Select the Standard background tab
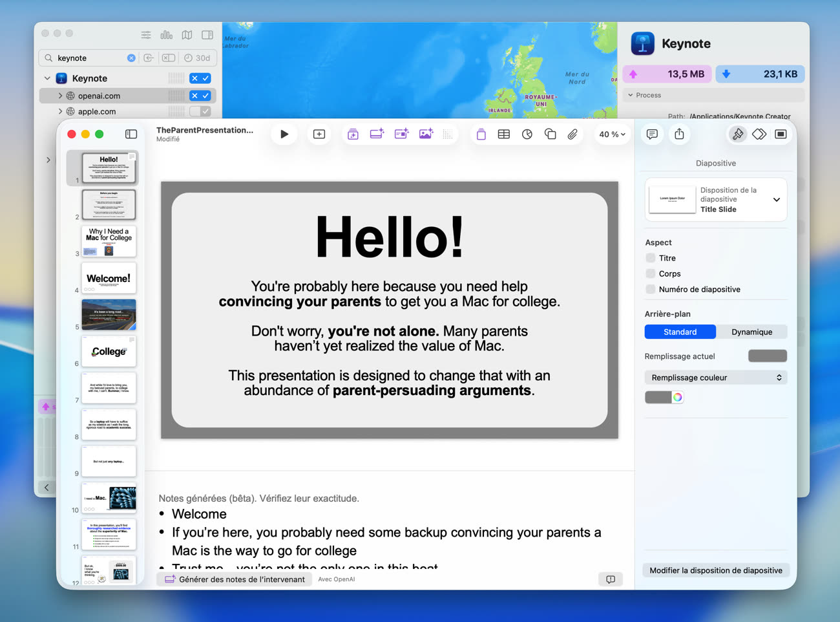Image resolution: width=840 pixels, height=622 pixels. coord(680,332)
